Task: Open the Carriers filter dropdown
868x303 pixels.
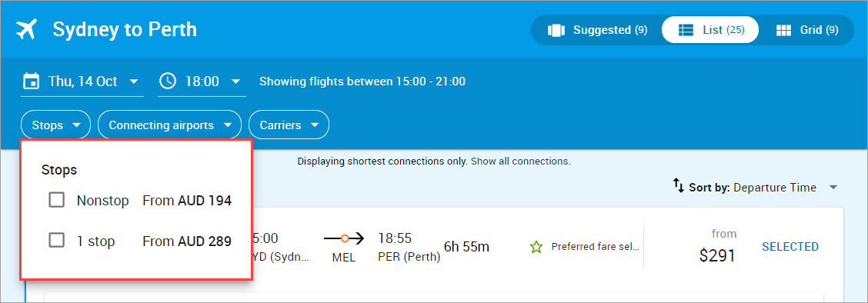Action: click(x=289, y=125)
